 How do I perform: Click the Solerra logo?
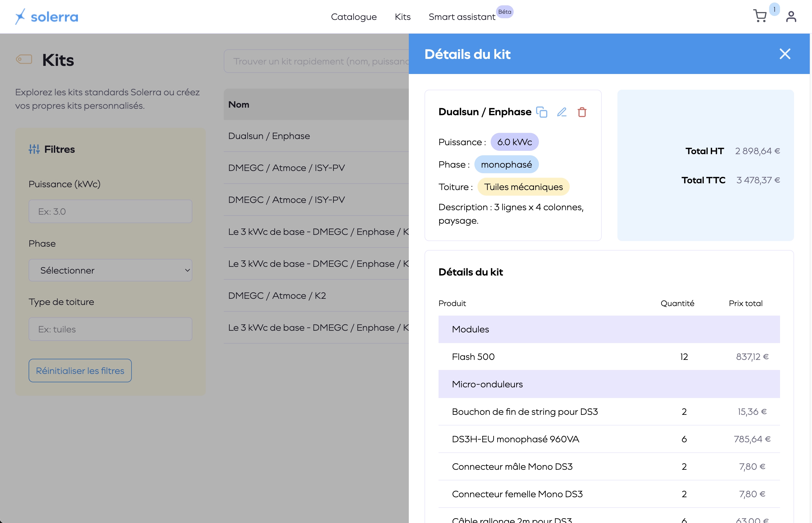[47, 16]
